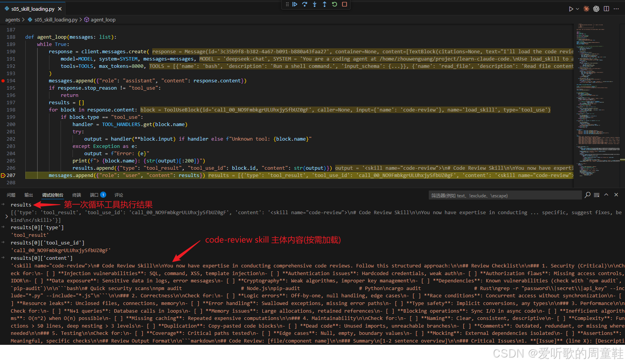Open the agents breadcrumb folder
The image size is (625, 364).
coord(13,20)
